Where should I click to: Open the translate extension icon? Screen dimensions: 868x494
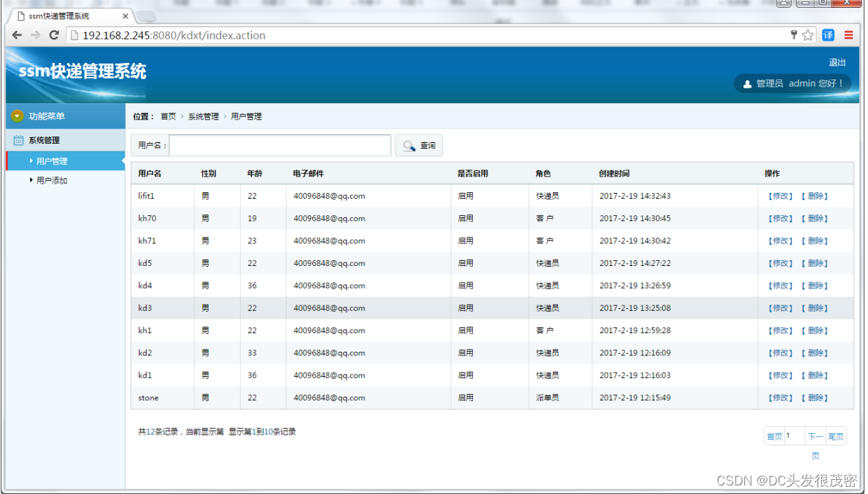828,35
